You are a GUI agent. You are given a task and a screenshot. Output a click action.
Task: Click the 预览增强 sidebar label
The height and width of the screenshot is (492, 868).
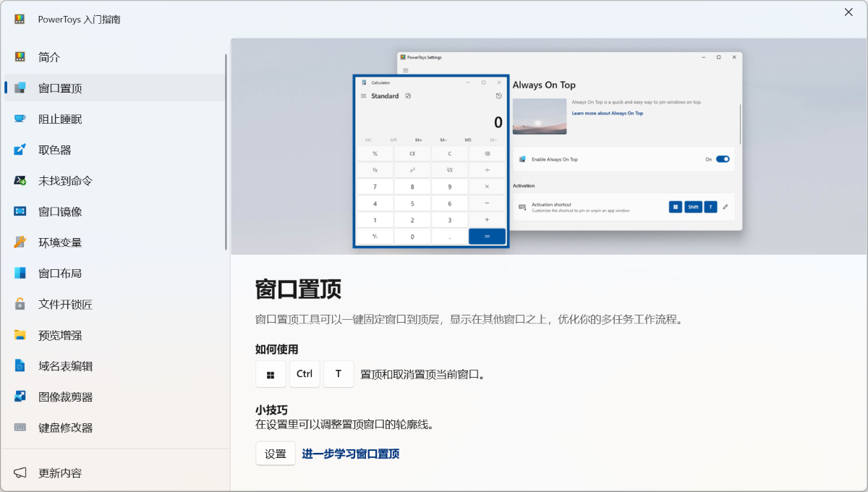(x=60, y=335)
